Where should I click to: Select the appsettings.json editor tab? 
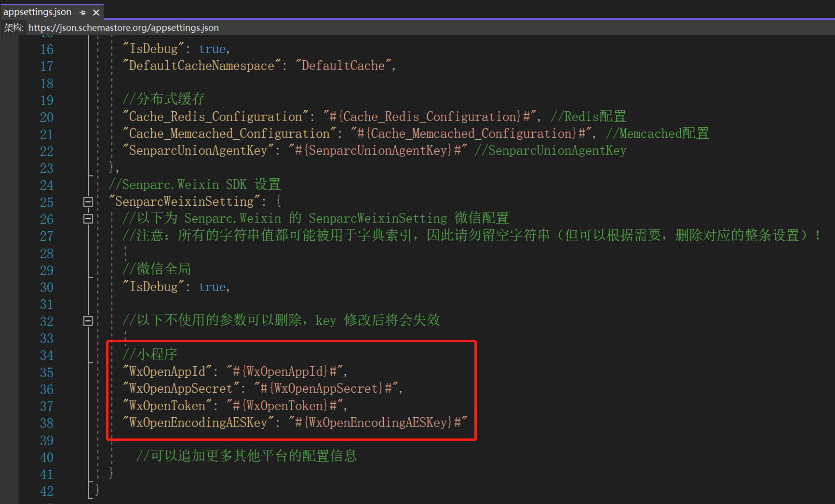[x=38, y=12]
